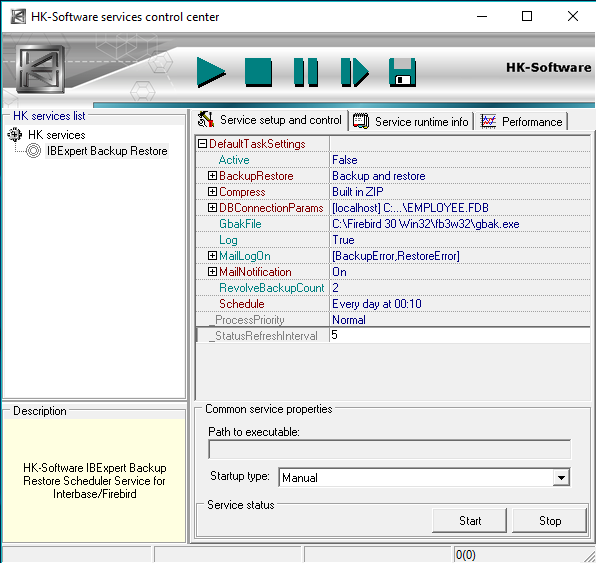Click the HK-Software logo emblem
596x563 pixels.
click(40, 69)
